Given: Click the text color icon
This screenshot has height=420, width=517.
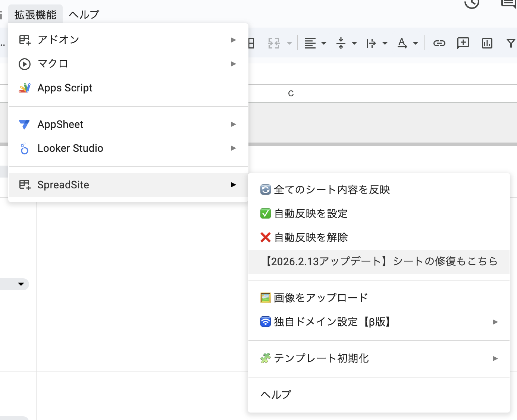Looking at the screenshot, I should point(402,43).
